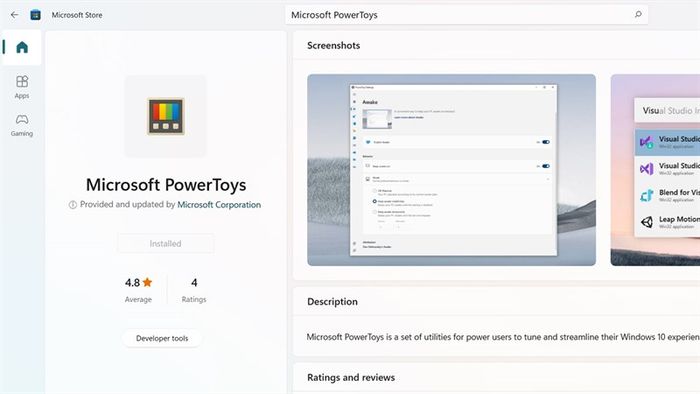The height and width of the screenshot is (394, 700).
Task: Open the Home sidebar section
Action: click(x=22, y=47)
